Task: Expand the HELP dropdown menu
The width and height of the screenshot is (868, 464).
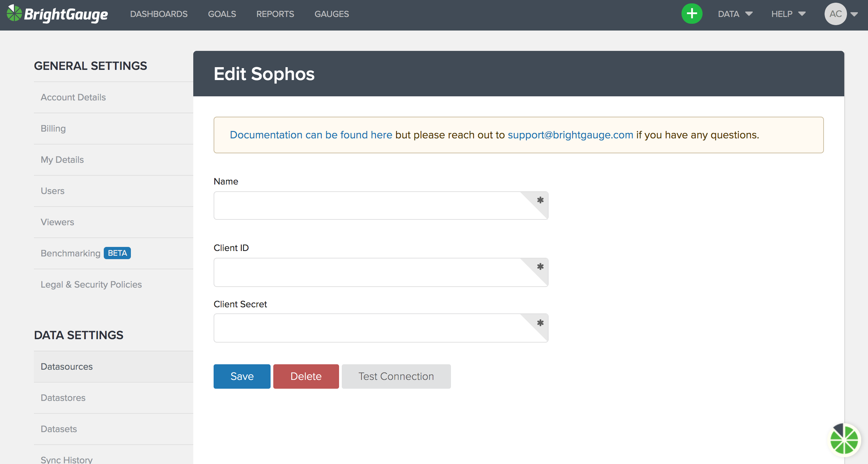Action: coord(788,14)
